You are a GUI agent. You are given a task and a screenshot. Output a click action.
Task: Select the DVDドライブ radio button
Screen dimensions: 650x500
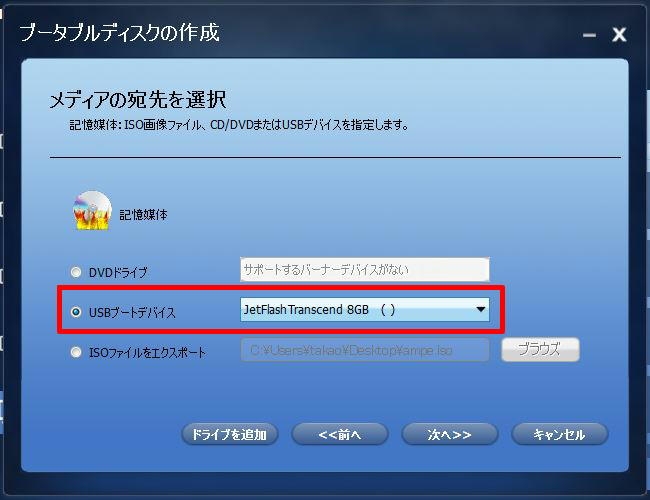point(76,272)
